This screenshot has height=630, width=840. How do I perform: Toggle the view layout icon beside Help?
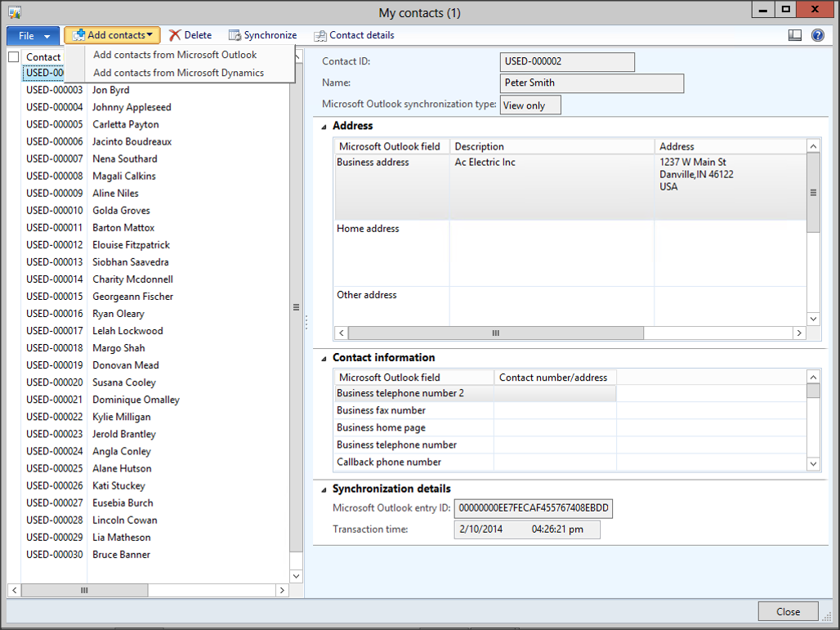click(795, 35)
